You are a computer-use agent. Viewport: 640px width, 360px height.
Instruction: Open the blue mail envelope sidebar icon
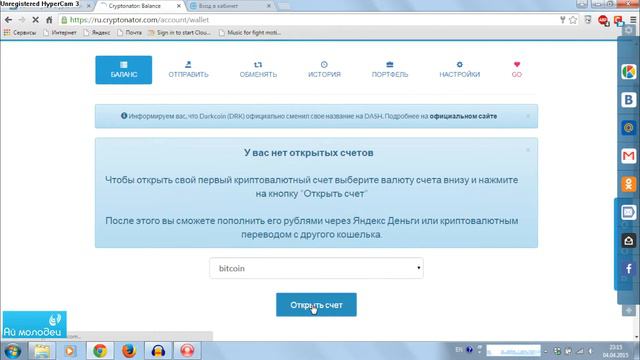pyautogui.click(x=629, y=212)
